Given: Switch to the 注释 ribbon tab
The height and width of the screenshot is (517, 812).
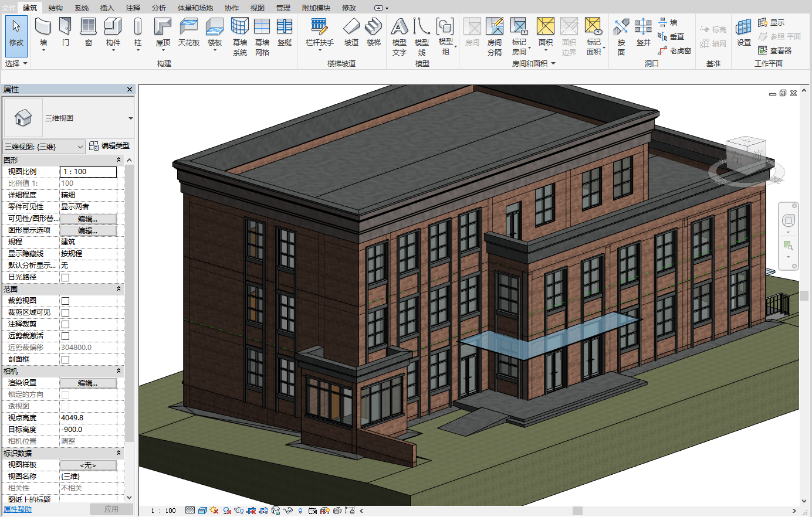Looking at the screenshot, I should pos(133,8).
